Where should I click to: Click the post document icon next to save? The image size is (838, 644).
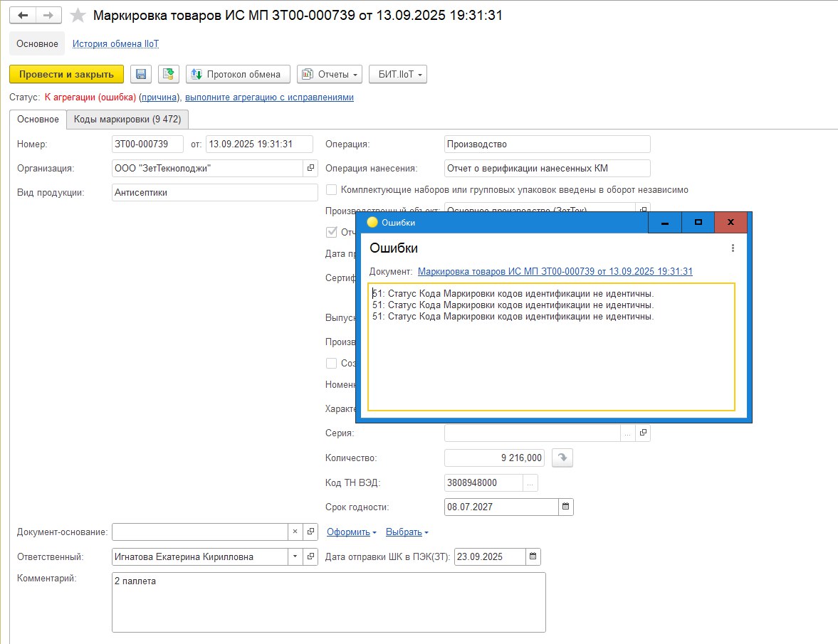point(168,75)
